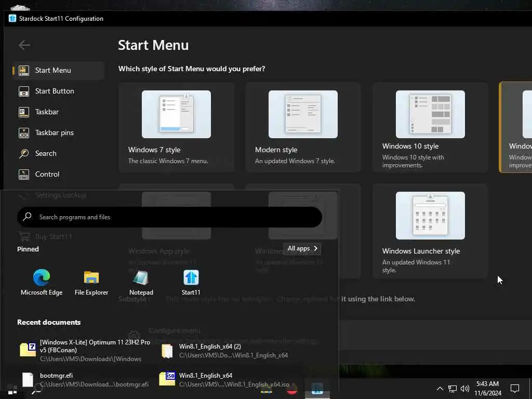Viewport: 532px width, 399px height.
Task: Open the Control settings page
Action: click(x=58, y=174)
